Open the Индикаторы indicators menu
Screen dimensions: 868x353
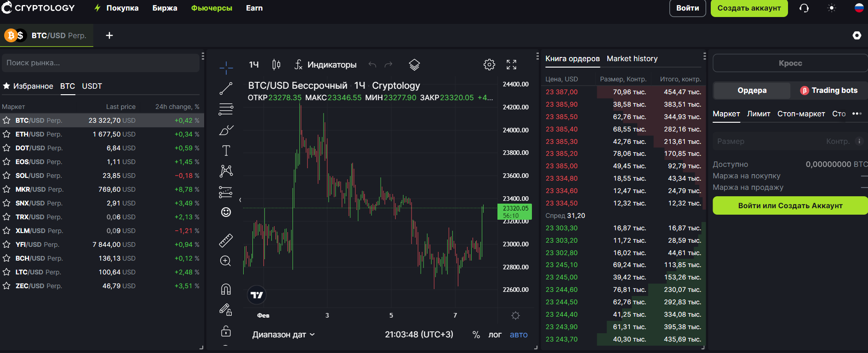tap(325, 65)
